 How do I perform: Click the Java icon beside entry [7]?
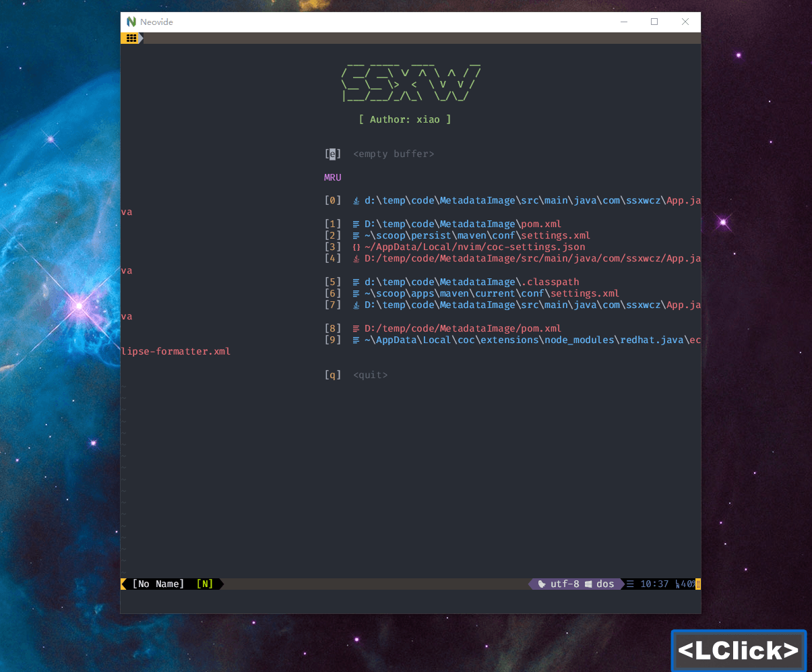(x=356, y=305)
